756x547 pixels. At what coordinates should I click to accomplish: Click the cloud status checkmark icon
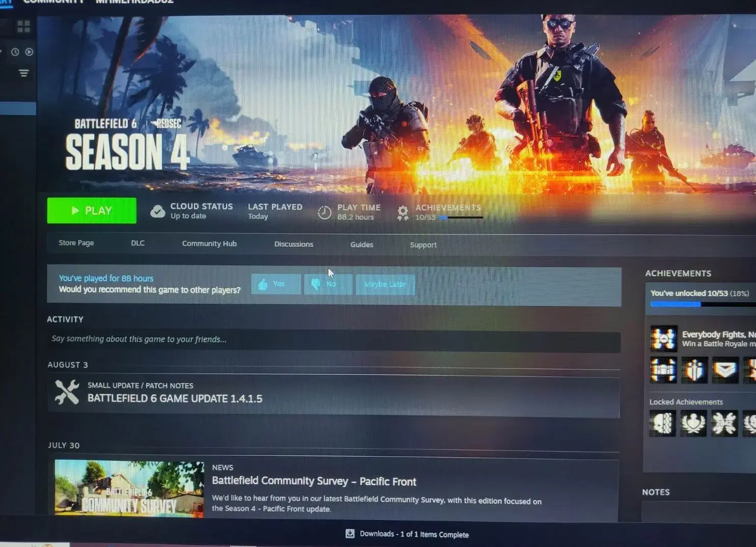point(158,211)
